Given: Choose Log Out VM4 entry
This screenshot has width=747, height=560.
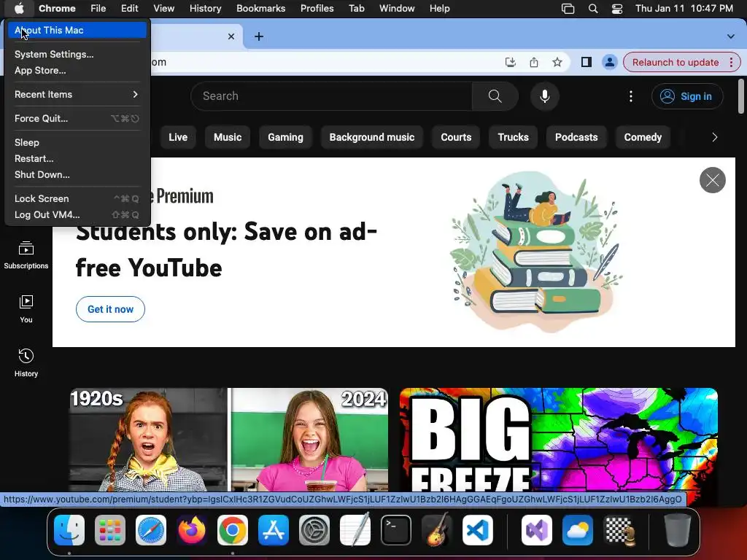Looking at the screenshot, I should 77,215.
